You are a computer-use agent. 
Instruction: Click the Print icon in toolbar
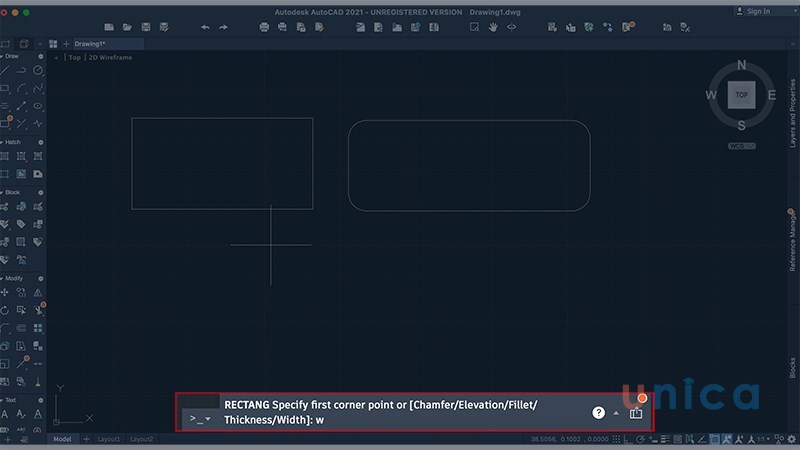click(x=264, y=27)
